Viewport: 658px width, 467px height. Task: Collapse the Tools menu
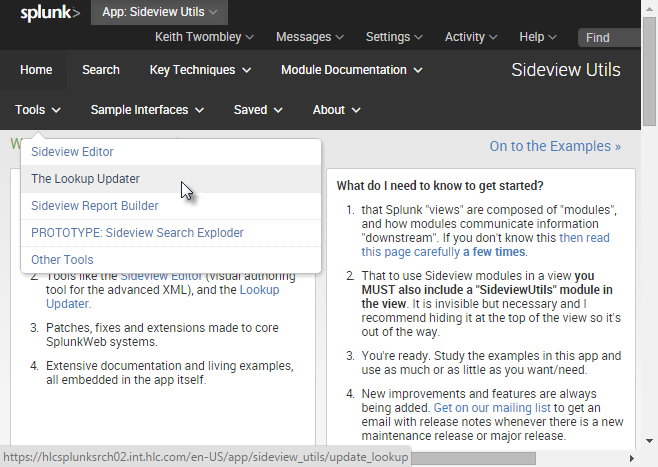point(37,110)
